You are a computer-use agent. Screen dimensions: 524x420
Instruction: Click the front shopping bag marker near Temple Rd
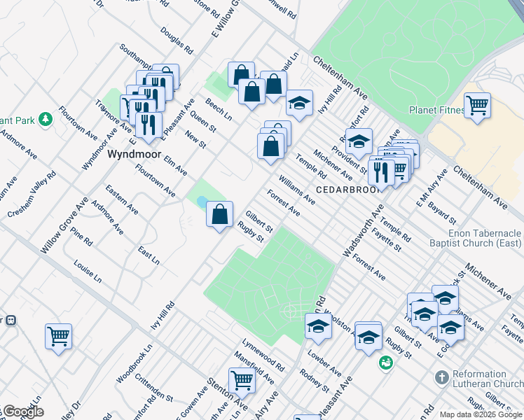click(270, 147)
